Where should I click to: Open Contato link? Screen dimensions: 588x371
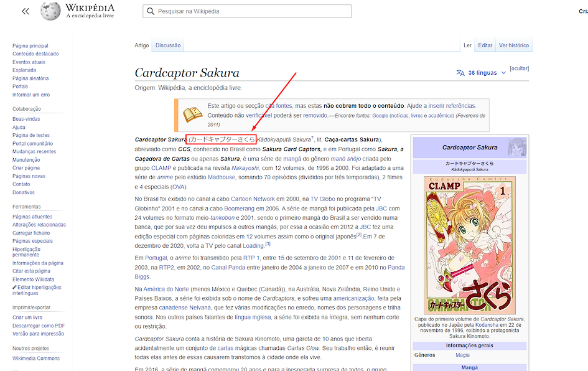click(x=21, y=184)
